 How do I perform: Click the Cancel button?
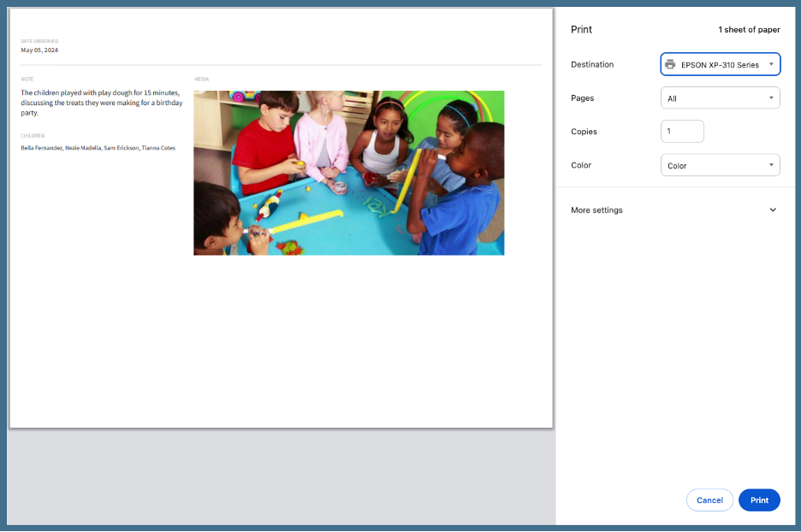click(x=709, y=500)
